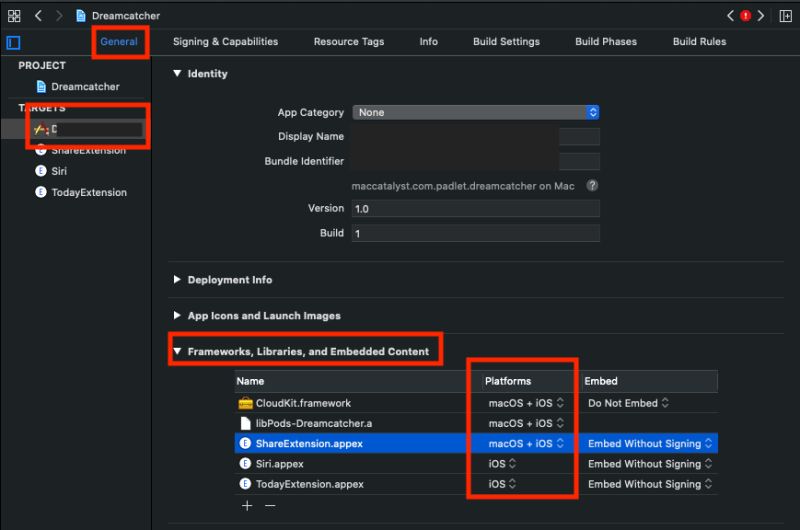
Task: Click the TodayExtension target icon in sidebar
Action: (41, 192)
